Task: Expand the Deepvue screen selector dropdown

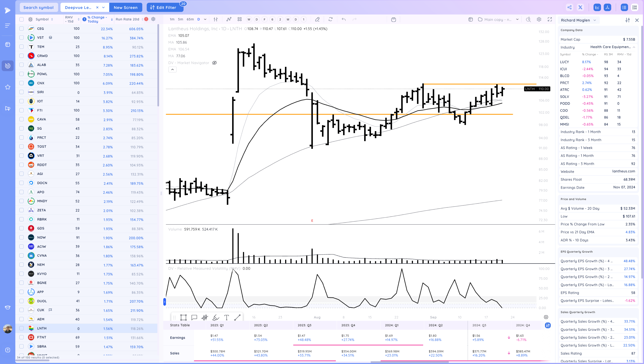Action: tap(103, 8)
